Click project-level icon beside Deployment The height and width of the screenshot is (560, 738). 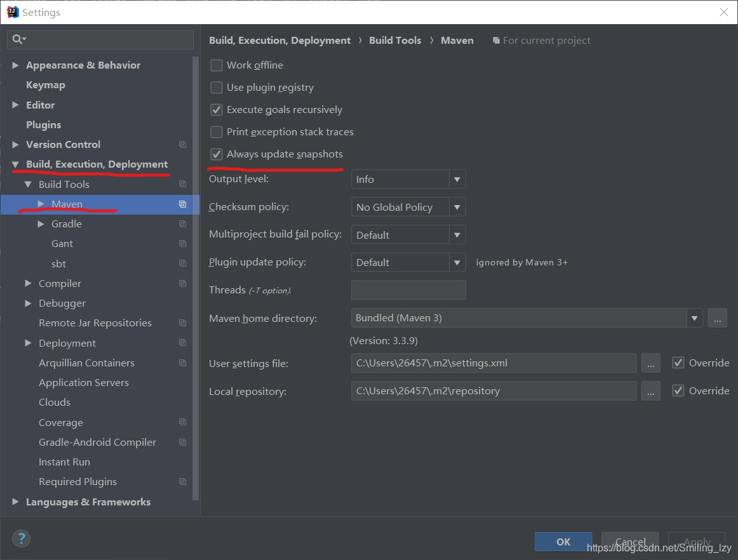tap(183, 343)
